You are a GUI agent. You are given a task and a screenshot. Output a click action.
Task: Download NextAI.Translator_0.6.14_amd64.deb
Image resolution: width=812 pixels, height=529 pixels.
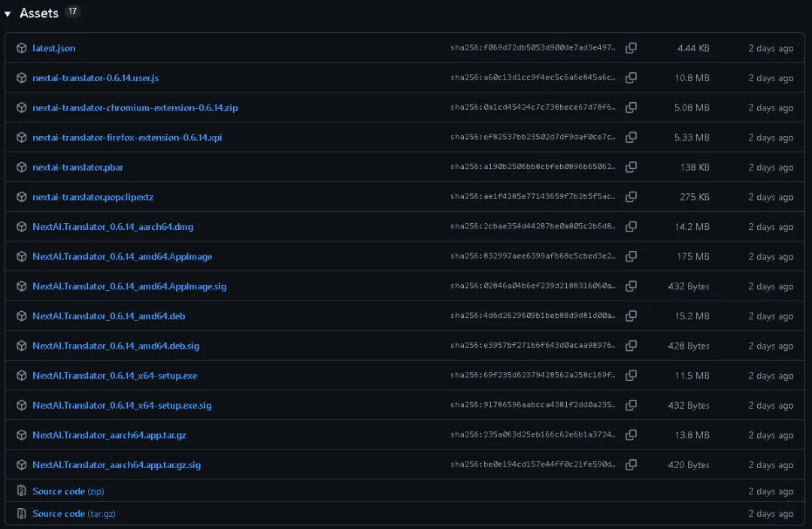point(109,316)
